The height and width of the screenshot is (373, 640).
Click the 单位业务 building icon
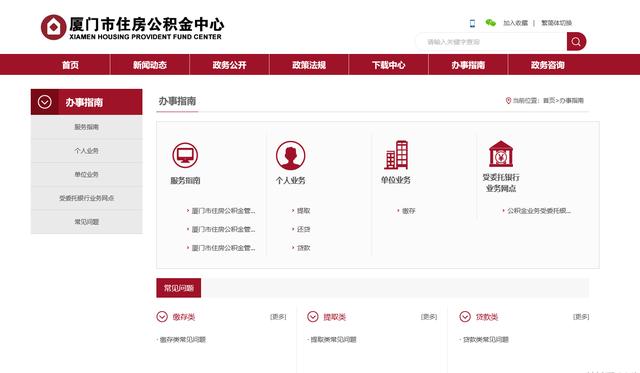[x=396, y=155]
